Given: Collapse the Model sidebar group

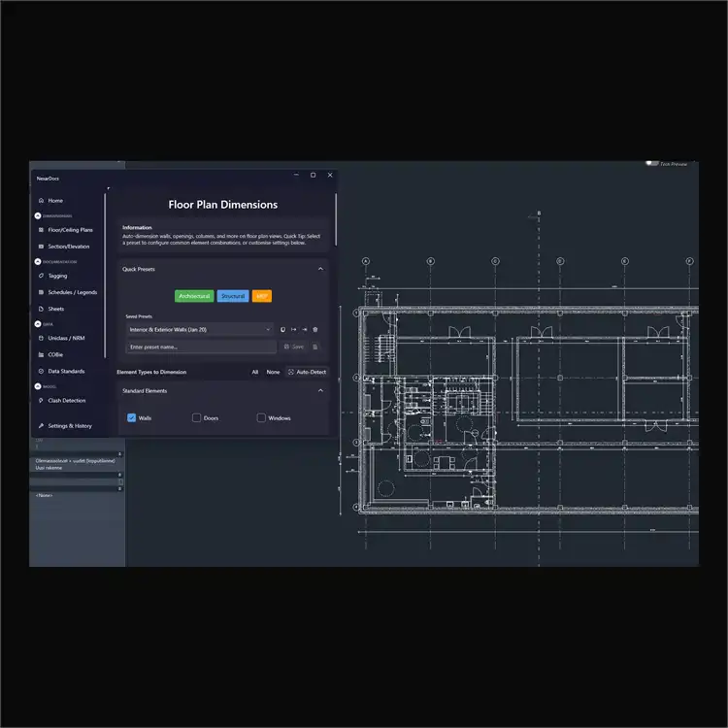Looking at the screenshot, I should (38, 385).
